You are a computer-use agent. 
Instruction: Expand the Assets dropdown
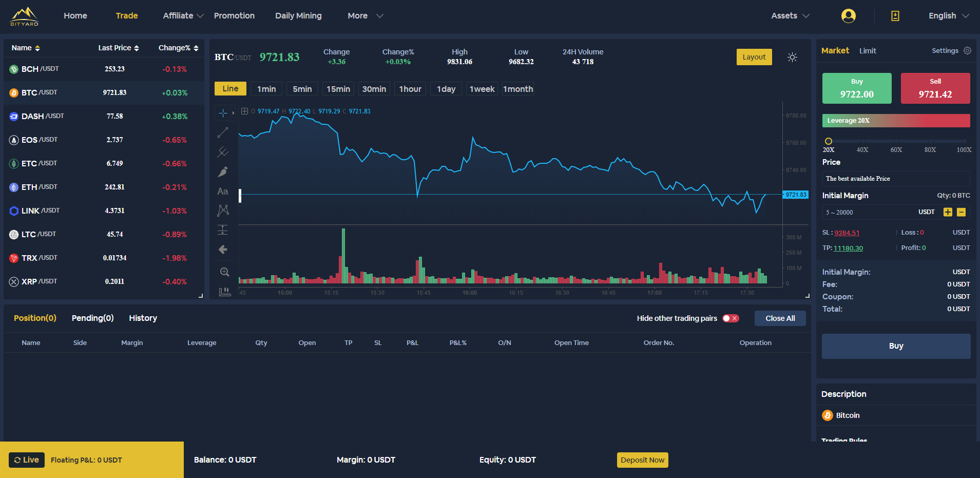pyautogui.click(x=791, y=16)
